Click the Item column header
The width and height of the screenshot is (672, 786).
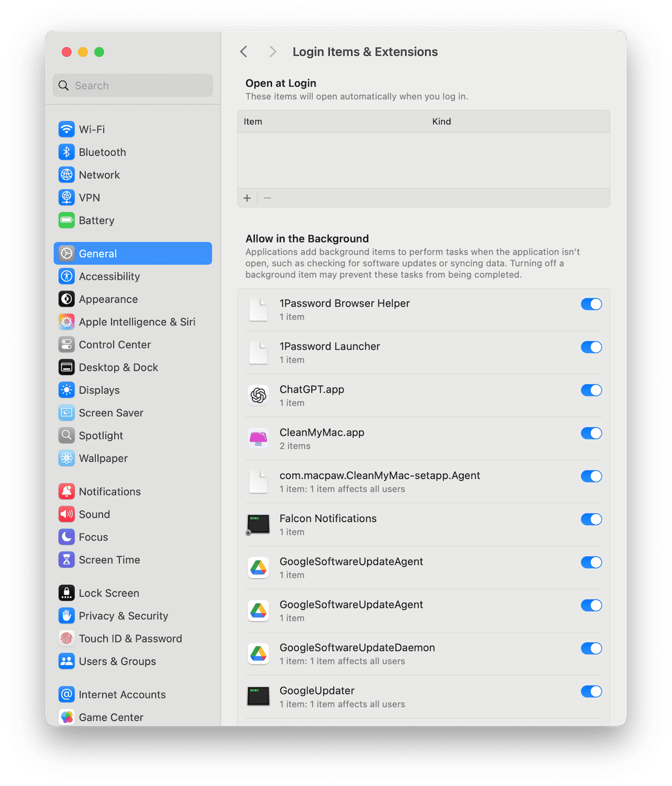[x=253, y=122]
